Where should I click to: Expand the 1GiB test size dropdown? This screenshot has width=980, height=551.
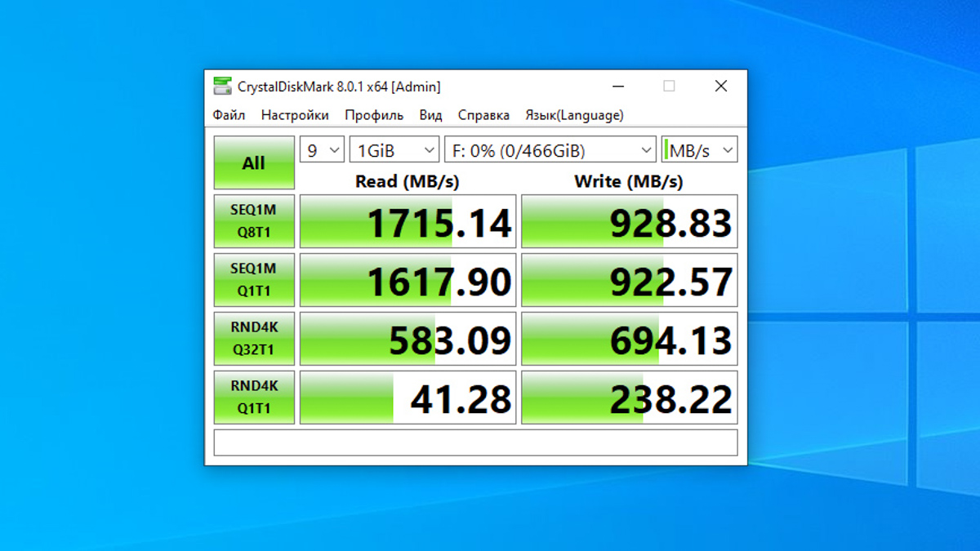point(394,150)
